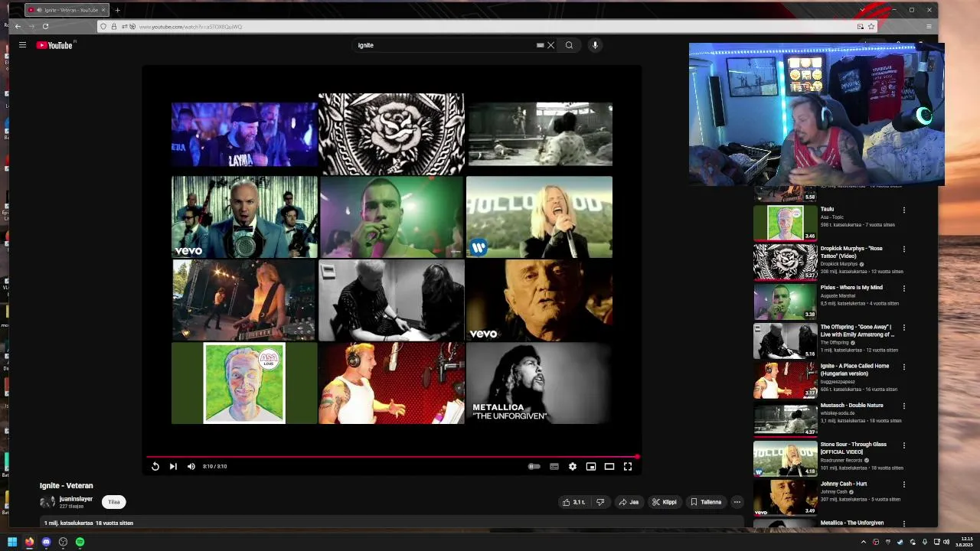
Task: Open options menu for Taulu video
Action: pos(904,210)
